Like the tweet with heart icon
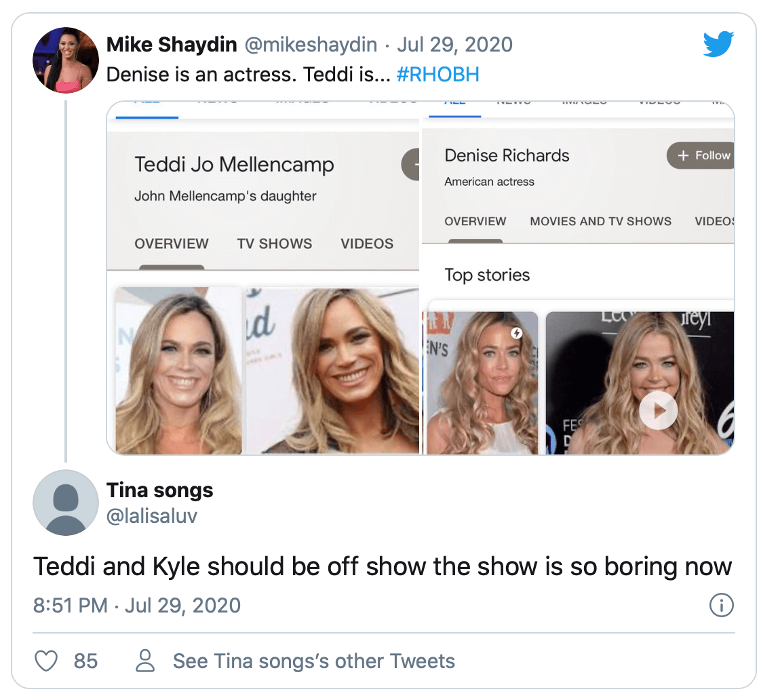 (x=46, y=661)
